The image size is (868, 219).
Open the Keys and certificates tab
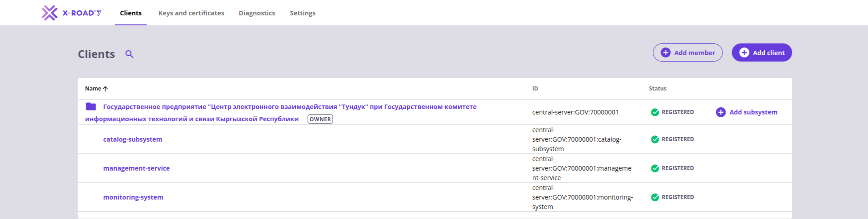[191, 13]
